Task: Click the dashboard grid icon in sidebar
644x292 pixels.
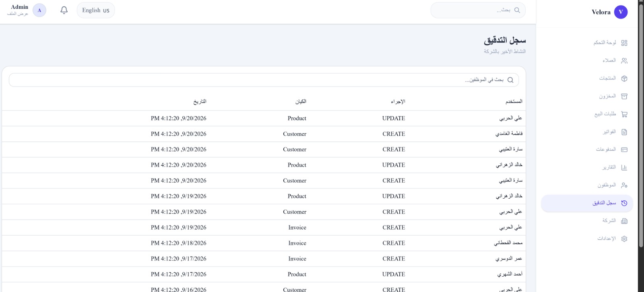Action: [624, 43]
